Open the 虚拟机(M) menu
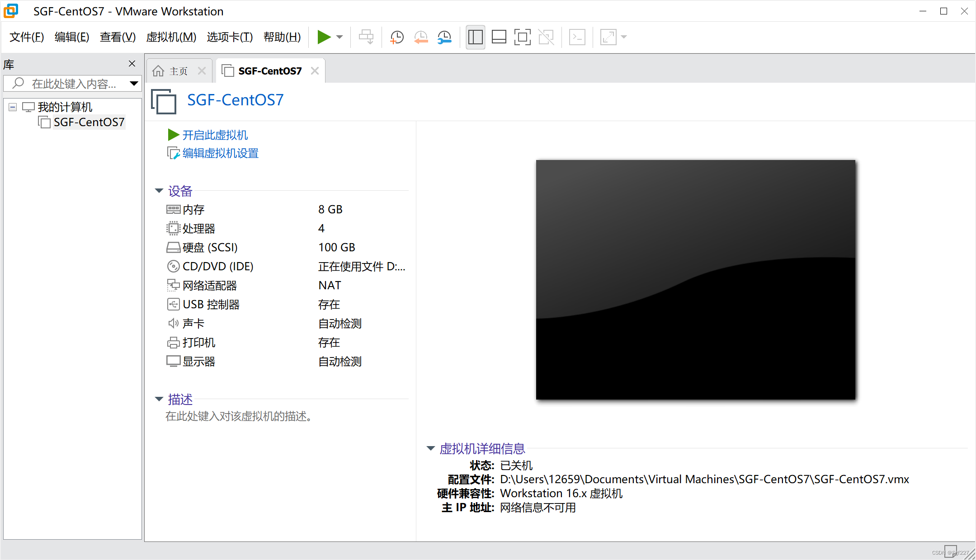The image size is (976, 560). pyautogui.click(x=171, y=37)
